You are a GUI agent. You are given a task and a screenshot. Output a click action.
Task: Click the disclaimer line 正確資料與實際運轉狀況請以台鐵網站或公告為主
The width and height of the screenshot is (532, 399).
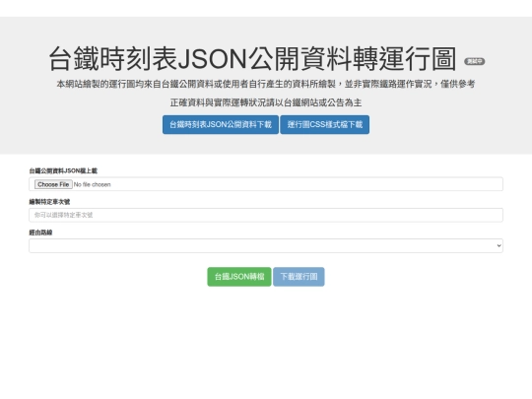(x=266, y=102)
